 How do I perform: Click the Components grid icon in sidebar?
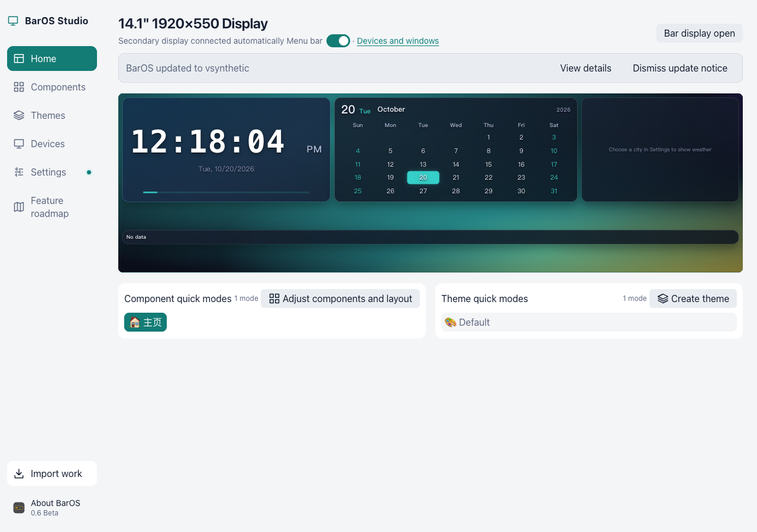[19, 87]
